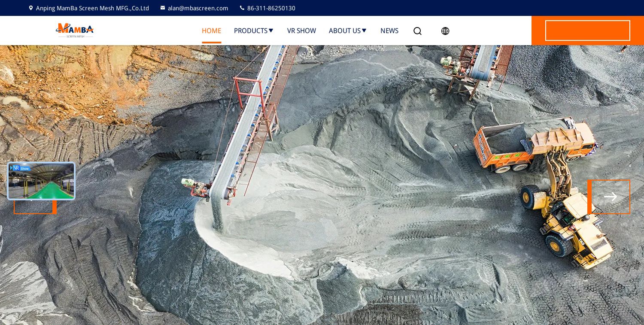The height and width of the screenshot is (325, 644).
Task: Click the orange outlined button top right
Action: [587, 31]
